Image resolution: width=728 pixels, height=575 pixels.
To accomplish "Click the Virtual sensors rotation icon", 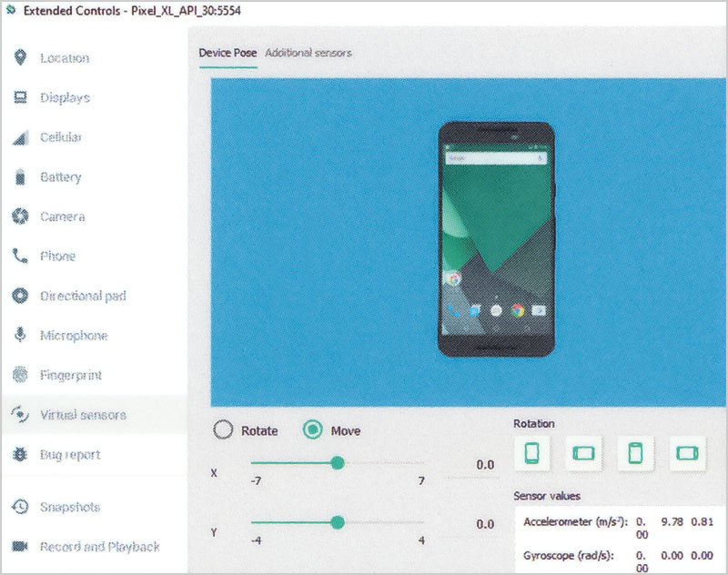I will (x=20, y=414).
